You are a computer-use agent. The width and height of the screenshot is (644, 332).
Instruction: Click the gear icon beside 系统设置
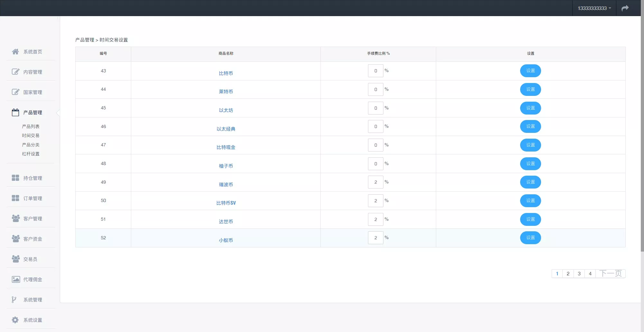tap(15, 320)
